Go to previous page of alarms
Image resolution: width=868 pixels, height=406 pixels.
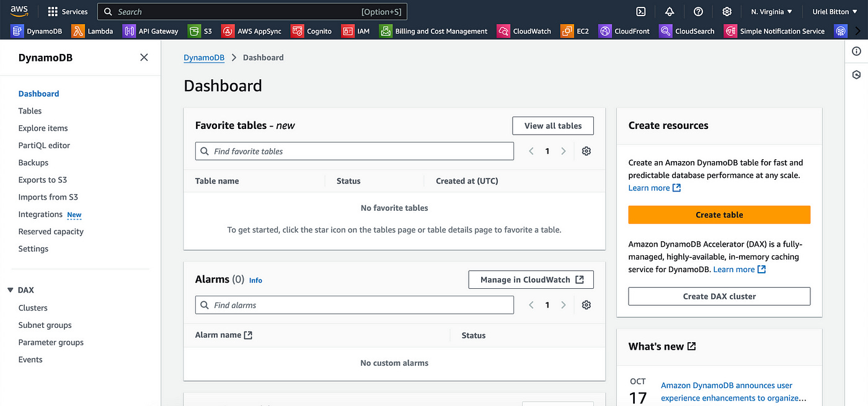pyautogui.click(x=531, y=305)
